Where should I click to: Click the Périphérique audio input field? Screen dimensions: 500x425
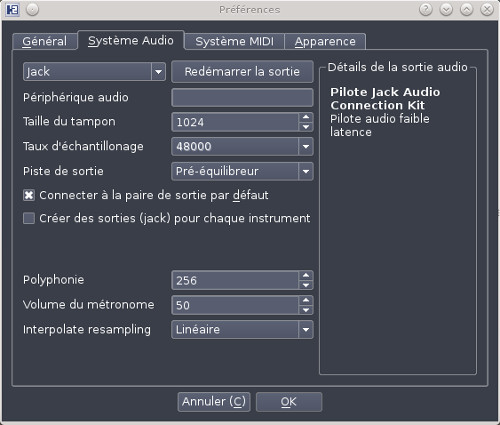(242, 97)
